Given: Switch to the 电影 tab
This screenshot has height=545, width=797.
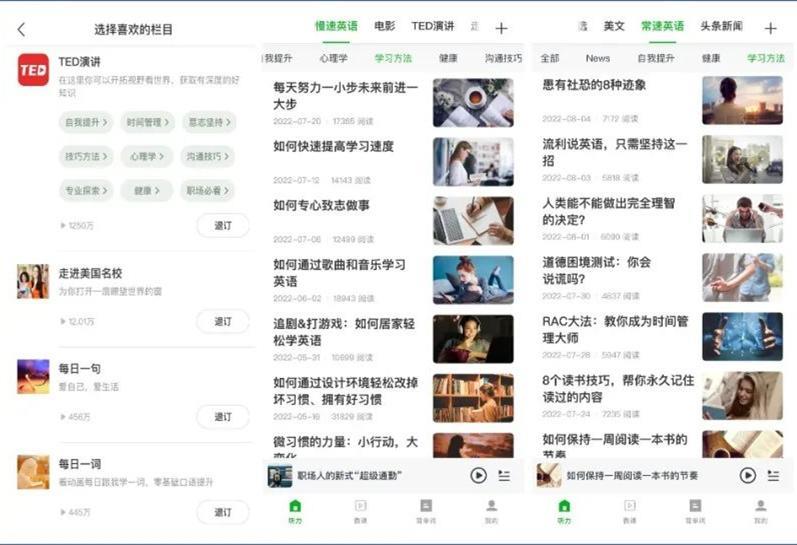Looking at the screenshot, I should tap(384, 26).
